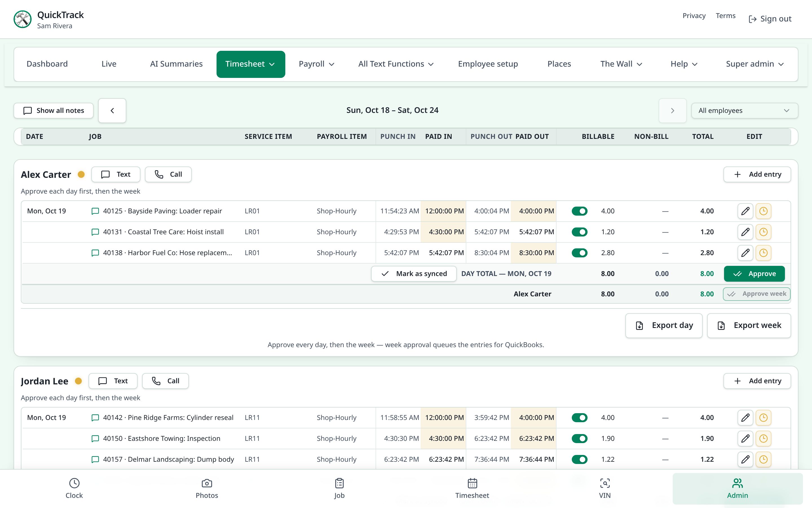
Task: Toggle billable switch for Delmar Landscaping
Action: coord(579,459)
